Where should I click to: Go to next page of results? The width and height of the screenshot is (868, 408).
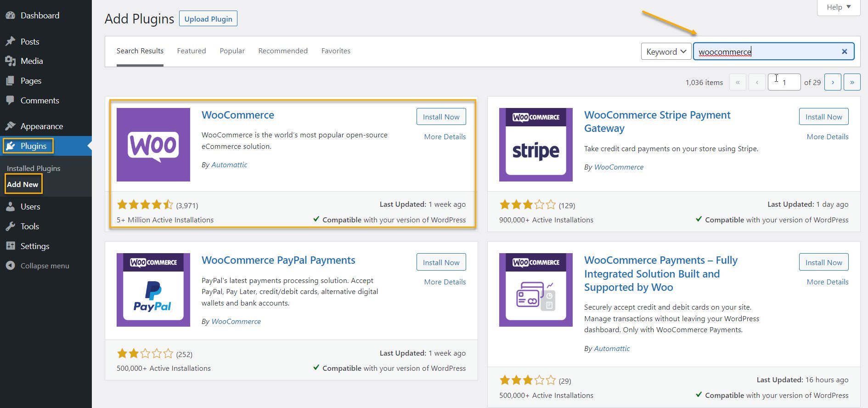[x=833, y=82]
